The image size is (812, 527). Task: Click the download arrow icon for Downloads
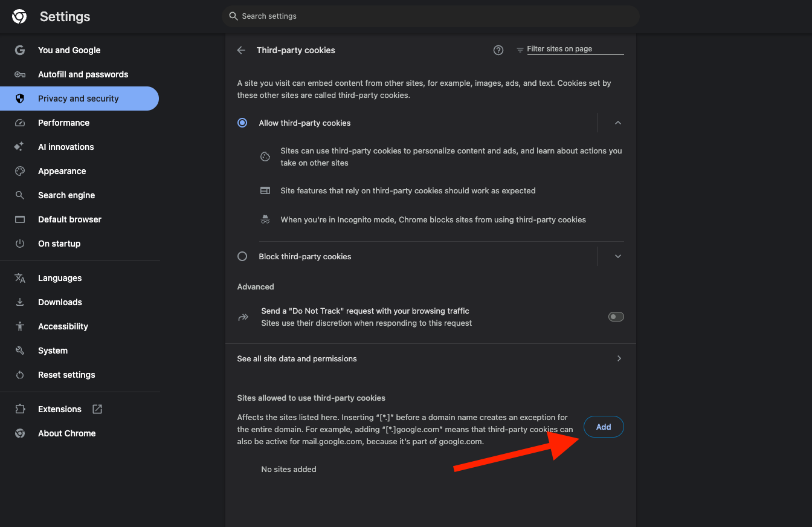click(20, 302)
